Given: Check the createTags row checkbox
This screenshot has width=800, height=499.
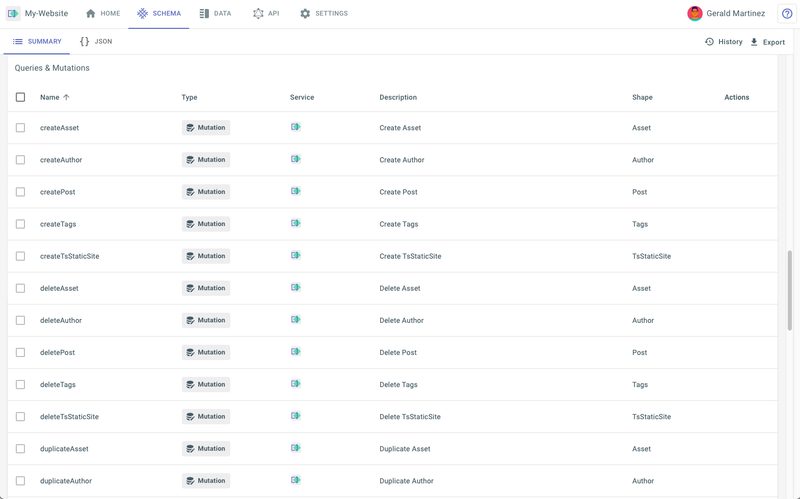Looking at the screenshot, I should (20, 224).
